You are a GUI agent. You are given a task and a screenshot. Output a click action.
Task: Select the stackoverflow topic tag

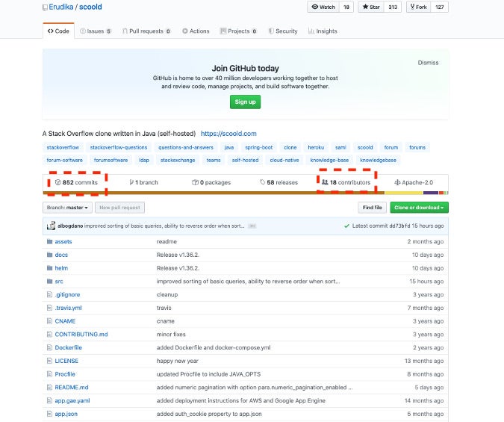63,147
